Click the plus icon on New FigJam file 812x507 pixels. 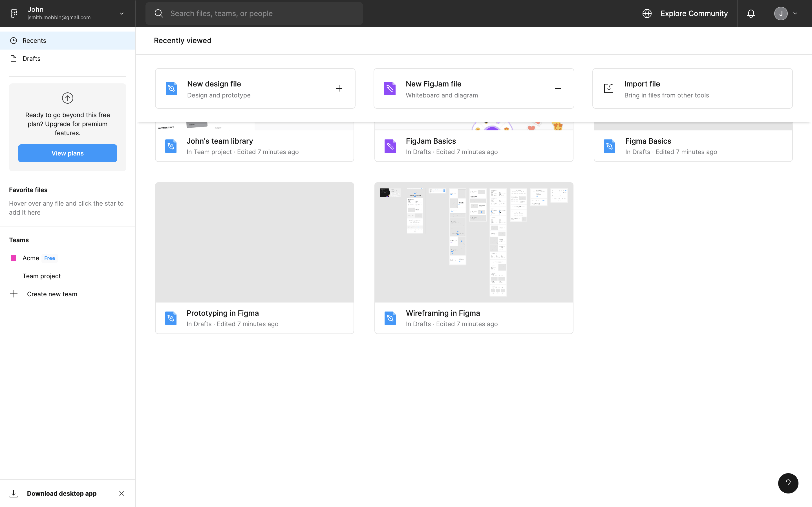[558, 88]
